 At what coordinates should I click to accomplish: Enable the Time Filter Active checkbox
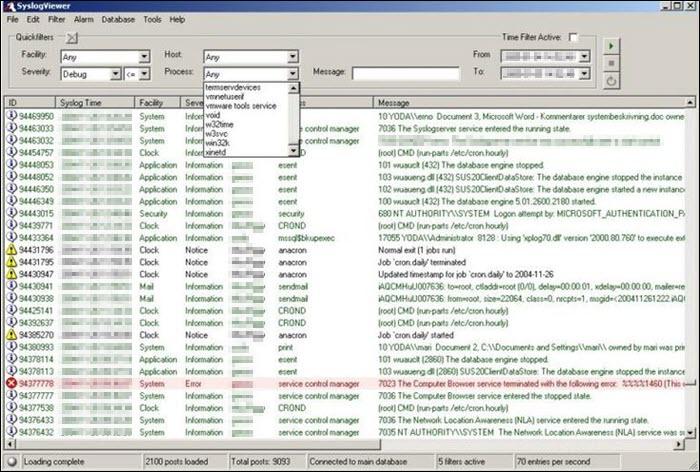[x=573, y=37]
